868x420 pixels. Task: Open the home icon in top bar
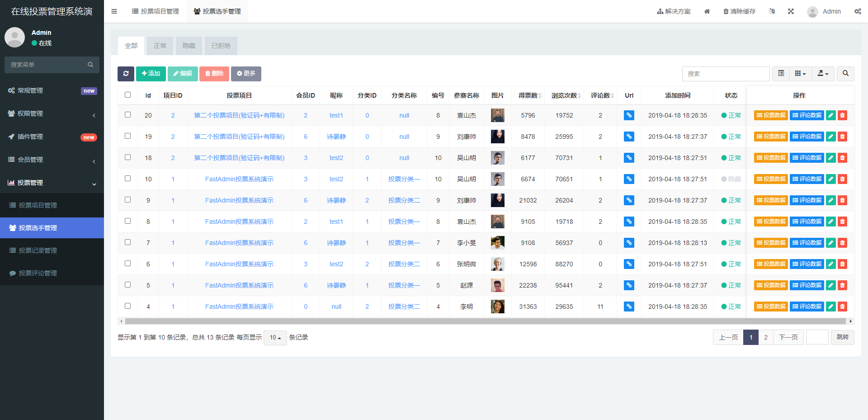pos(707,11)
